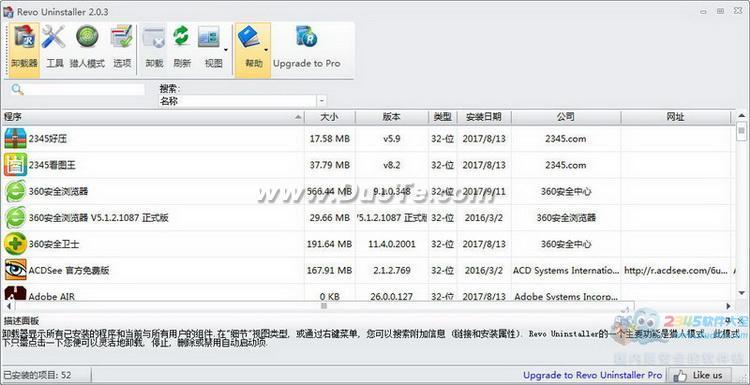This screenshot has width=750, height=385.
Task: Open Upgrade to Revo Uninstaller Pro link
Action: coord(593,375)
